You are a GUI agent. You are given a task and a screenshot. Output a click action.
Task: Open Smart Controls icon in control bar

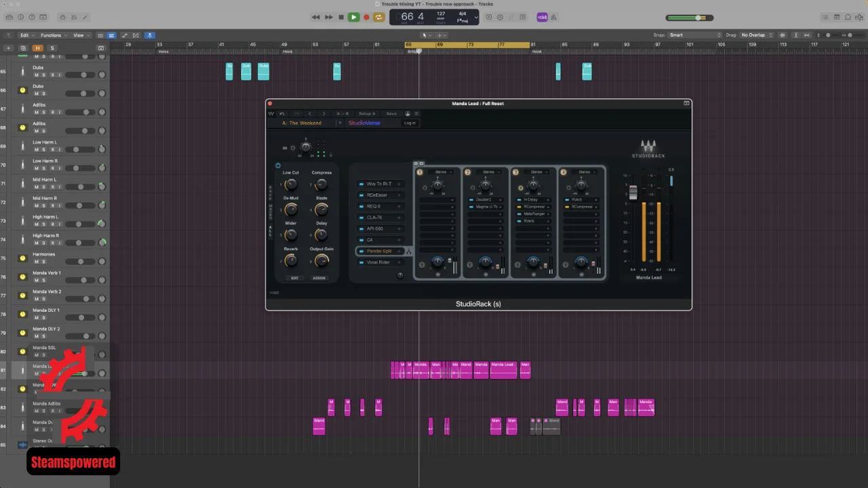pos(63,17)
